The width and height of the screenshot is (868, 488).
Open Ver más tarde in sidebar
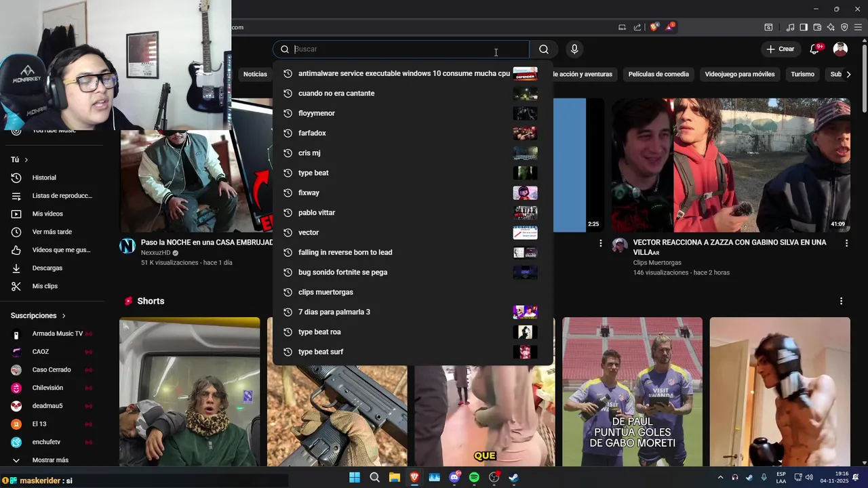52,232
